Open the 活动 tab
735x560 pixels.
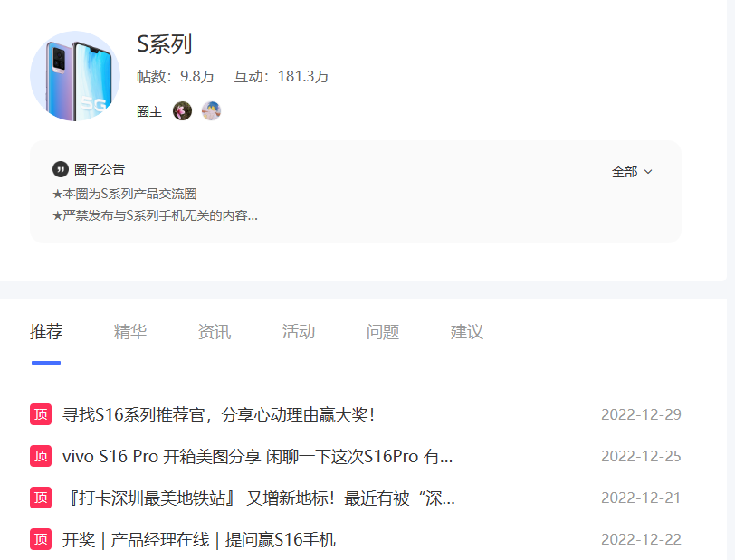pyautogui.click(x=299, y=332)
